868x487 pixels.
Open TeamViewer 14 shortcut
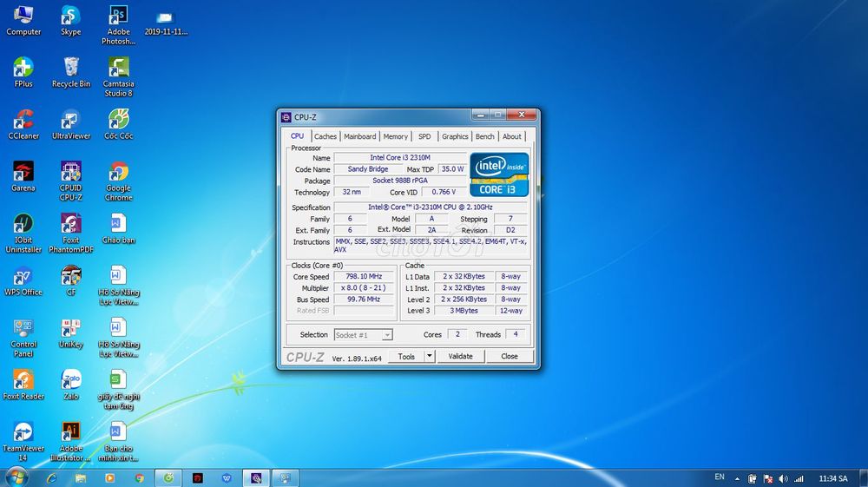tap(23, 441)
